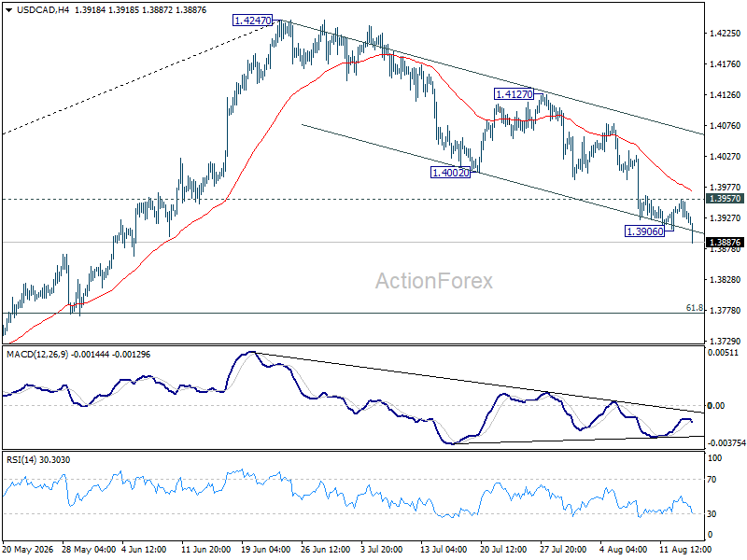Click the 1.39570 dashed level tag
The image size is (747, 560).
click(725, 199)
